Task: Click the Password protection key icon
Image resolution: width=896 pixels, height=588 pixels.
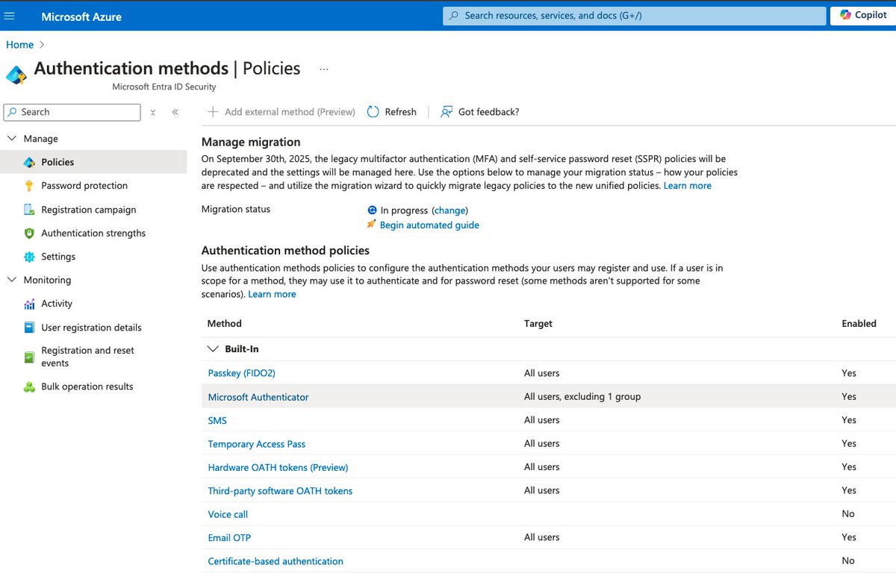Action: [29, 186]
